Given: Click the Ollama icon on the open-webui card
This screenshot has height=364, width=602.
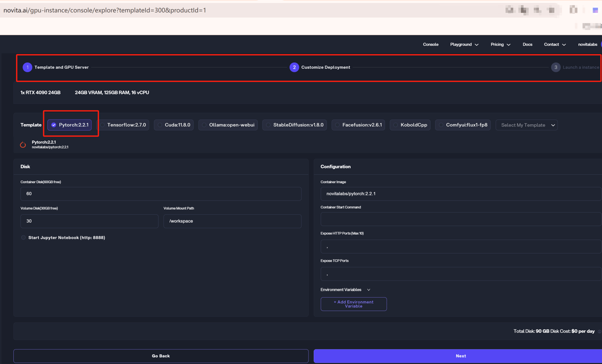Looking at the screenshot, I should click(x=204, y=125).
